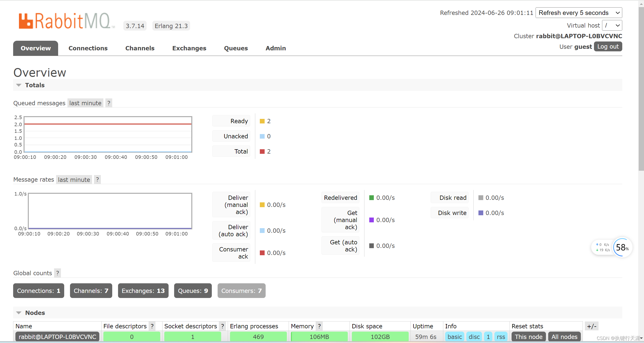The image size is (644, 343).
Task: Log out the guest user
Action: (x=608, y=47)
